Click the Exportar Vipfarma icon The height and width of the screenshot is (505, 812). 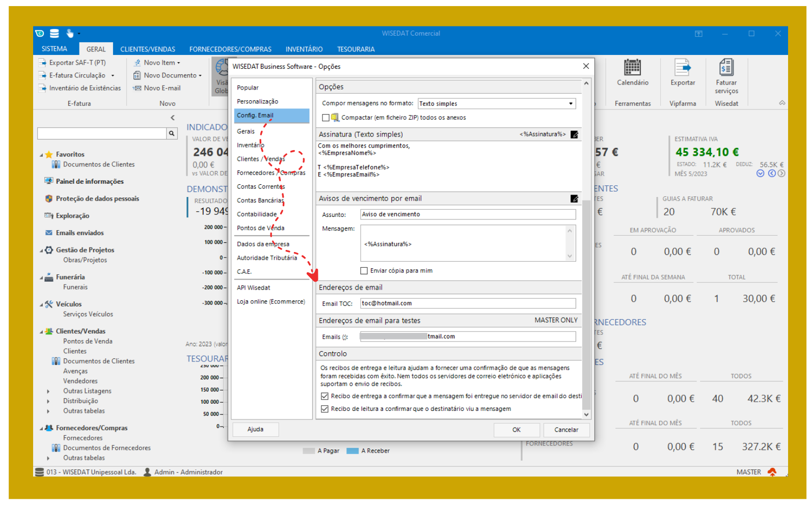[x=682, y=68]
